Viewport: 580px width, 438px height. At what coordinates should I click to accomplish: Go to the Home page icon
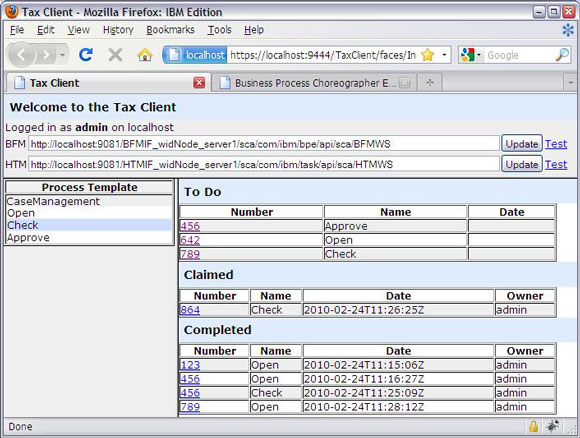(x=145, y=55)
